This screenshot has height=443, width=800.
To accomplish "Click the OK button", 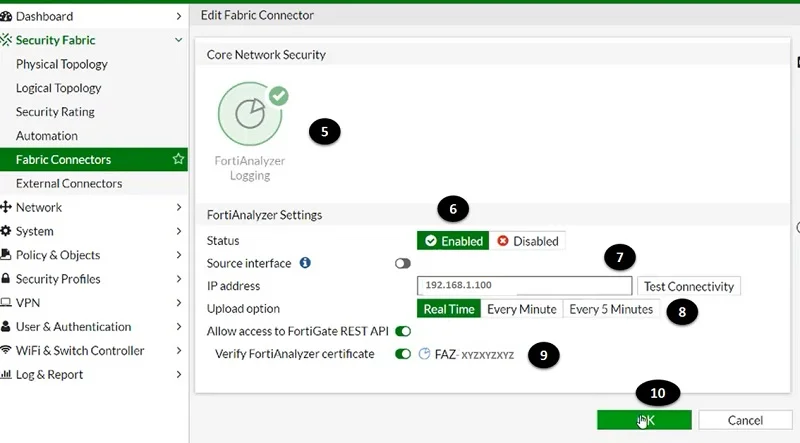I will click(x=644, y=420).
